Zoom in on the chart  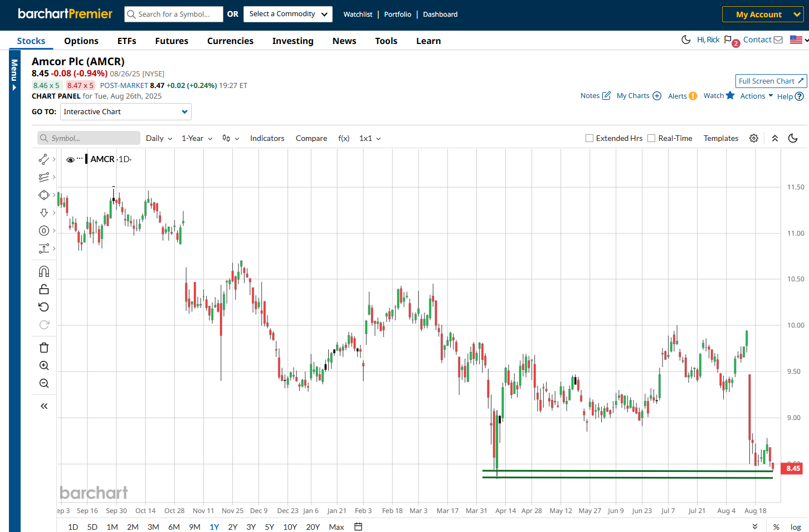point(44,365)
